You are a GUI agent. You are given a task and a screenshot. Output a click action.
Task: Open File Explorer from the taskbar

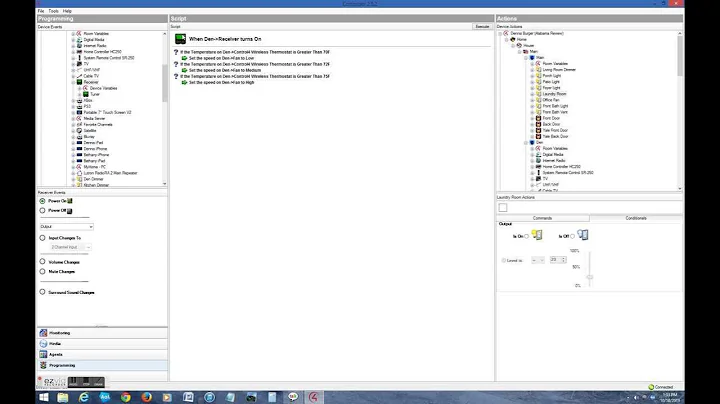click(62, 397)
